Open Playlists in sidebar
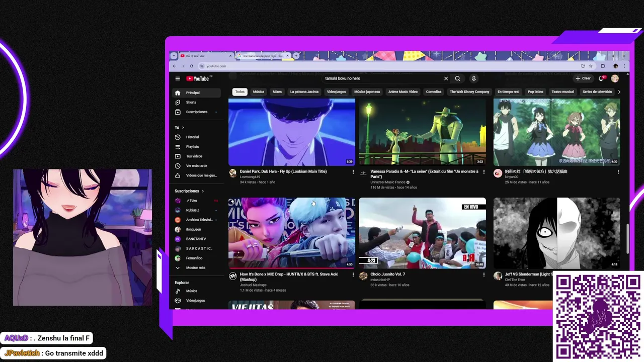Screen dimensions: 644x362 [196, 146]
